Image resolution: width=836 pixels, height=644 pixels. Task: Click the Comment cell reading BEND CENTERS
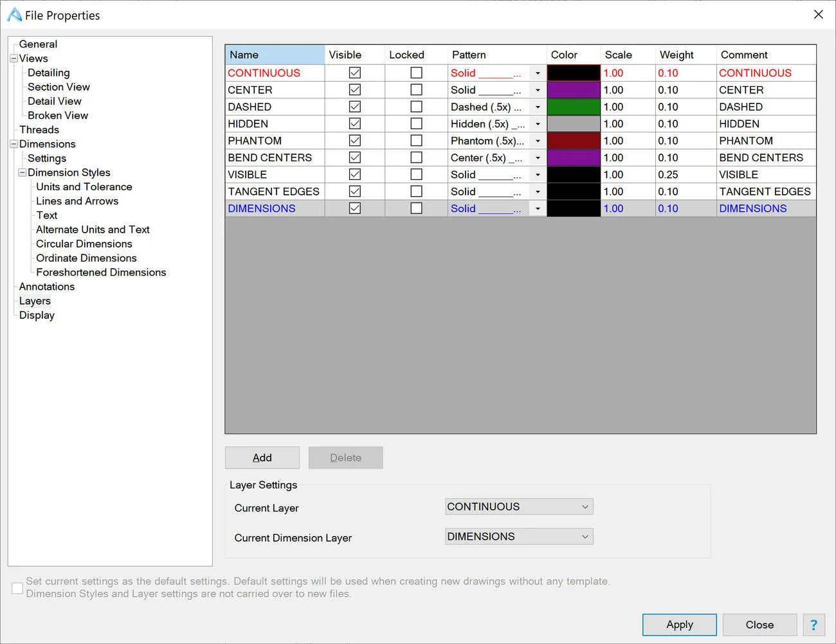[766, 157]
